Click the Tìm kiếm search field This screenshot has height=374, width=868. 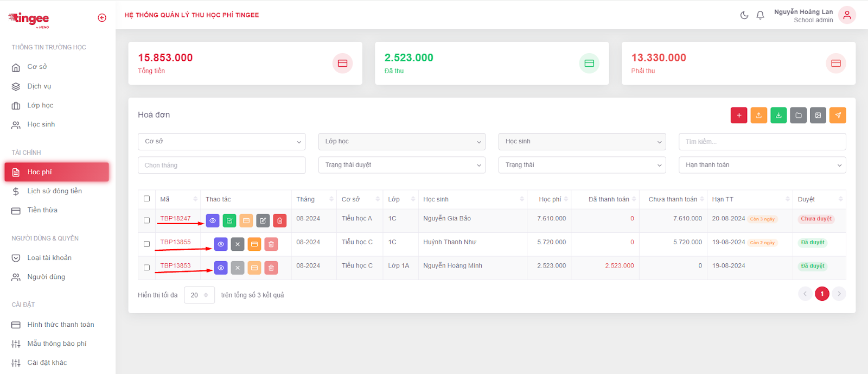(762, 142)
